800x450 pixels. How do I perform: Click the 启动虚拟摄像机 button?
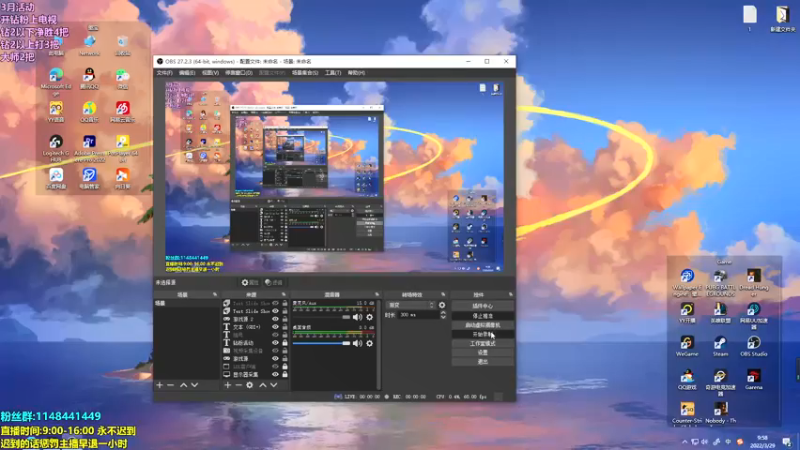[483, 325]
